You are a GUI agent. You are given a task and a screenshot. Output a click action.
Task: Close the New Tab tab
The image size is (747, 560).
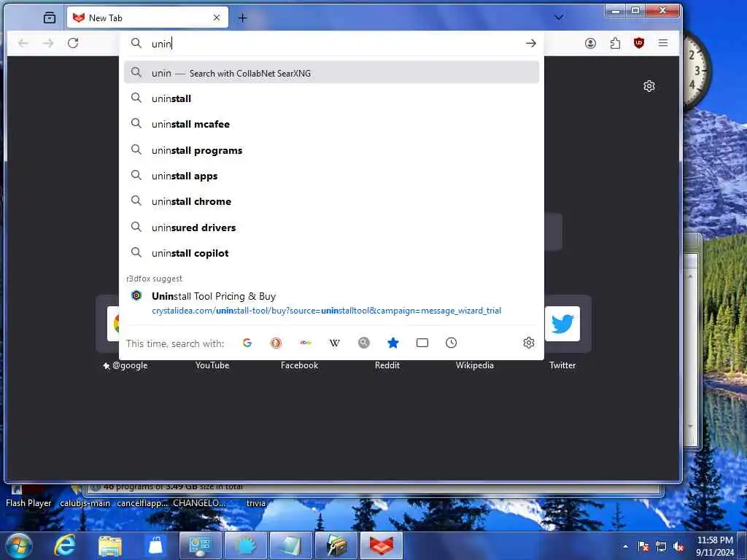tap(217, 17)
